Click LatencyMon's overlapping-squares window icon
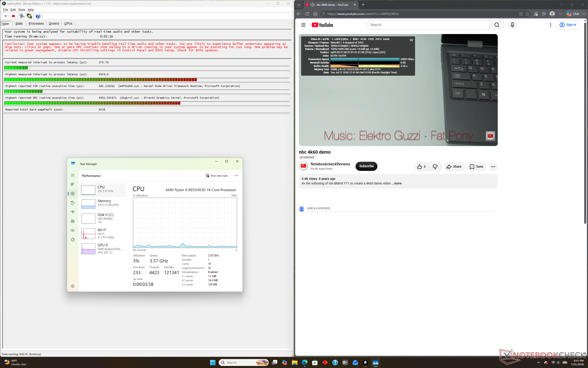Screen dimensions: 588x368 29,16
